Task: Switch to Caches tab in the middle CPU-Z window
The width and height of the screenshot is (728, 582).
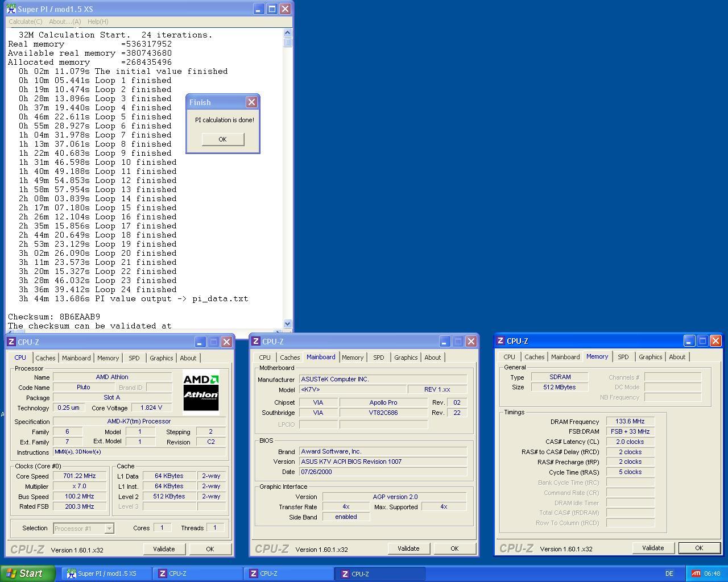Action: tap(290, 357)
